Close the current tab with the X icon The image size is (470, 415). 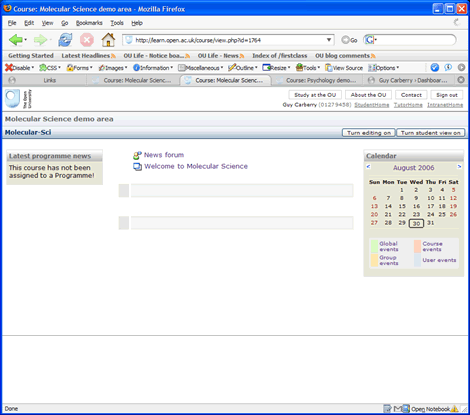461,80
